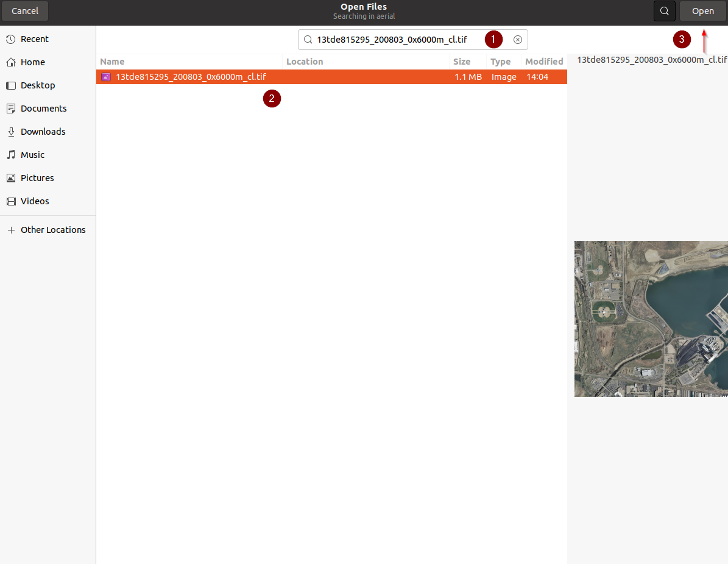Sort files by Location column
Viewport: 728px width, 564px height.
point(366,62)
